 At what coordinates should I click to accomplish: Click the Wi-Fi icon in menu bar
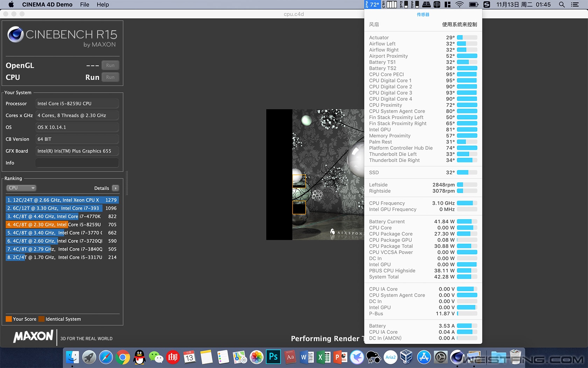tap(459, 5)
